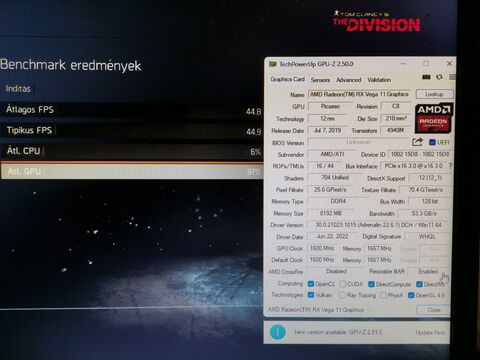The height and width of the screenshot is (360, 480).
Task: Click the 44.8 average FPS value
Action: click(253, 112)
